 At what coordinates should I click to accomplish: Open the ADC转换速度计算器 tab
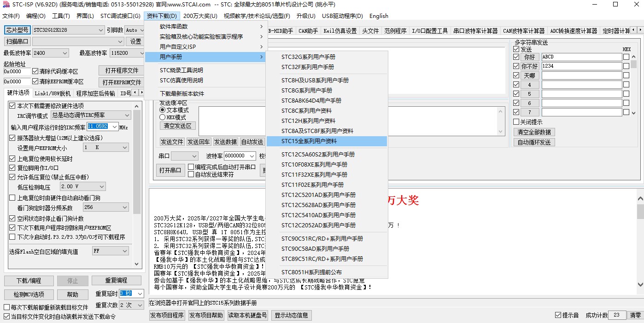(574, 31)
